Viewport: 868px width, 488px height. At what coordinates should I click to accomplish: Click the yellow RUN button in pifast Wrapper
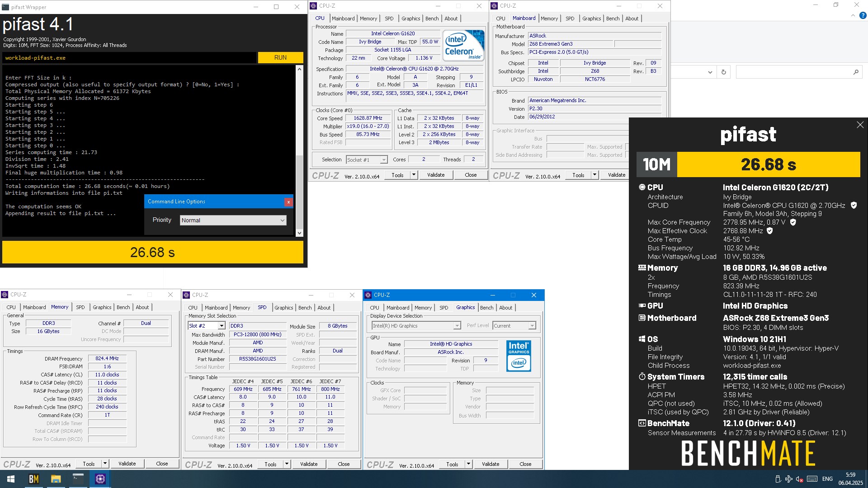pyautogui.click(x=280, y=57)
